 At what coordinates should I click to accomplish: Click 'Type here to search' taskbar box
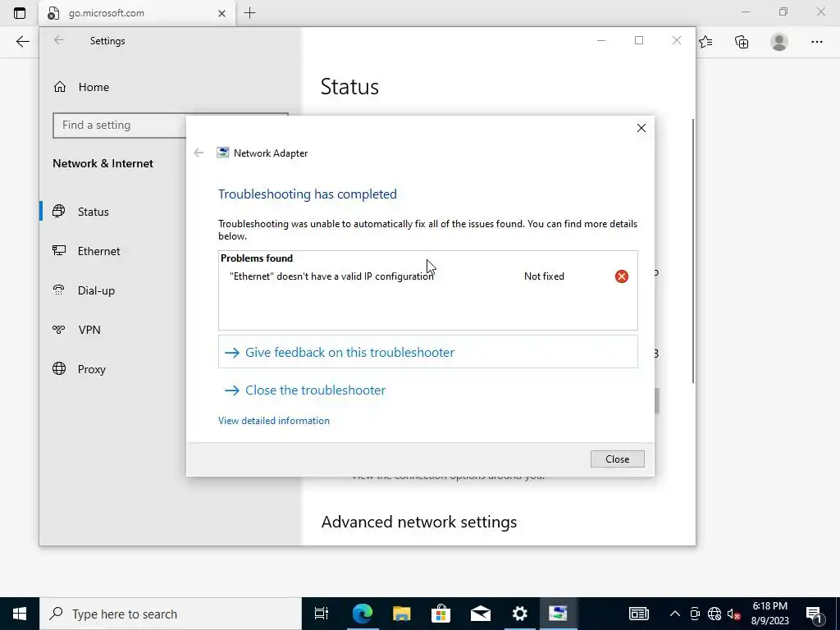[171, 614]
